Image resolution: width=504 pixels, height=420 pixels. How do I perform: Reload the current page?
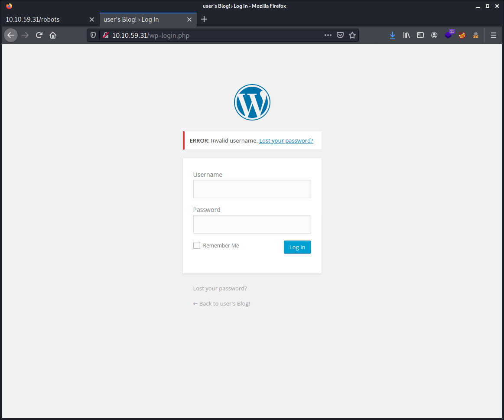39,36
